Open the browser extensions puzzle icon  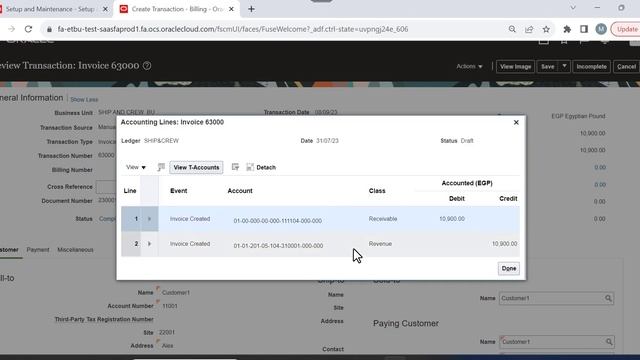(567, 29)
